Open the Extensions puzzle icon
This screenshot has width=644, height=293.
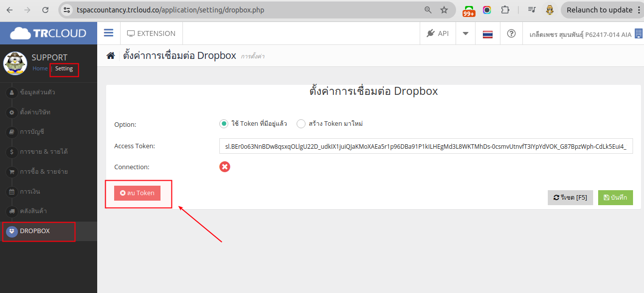505,10
